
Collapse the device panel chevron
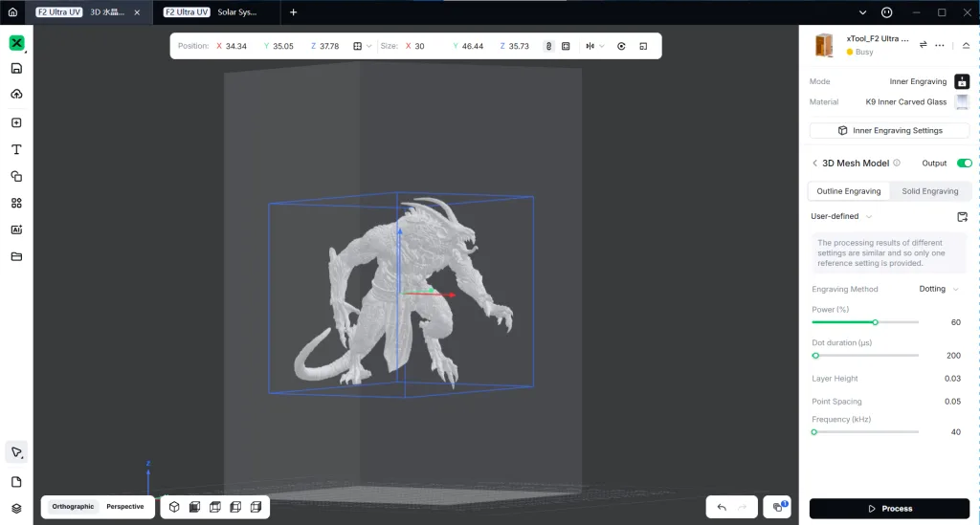[x=966, y=45]
